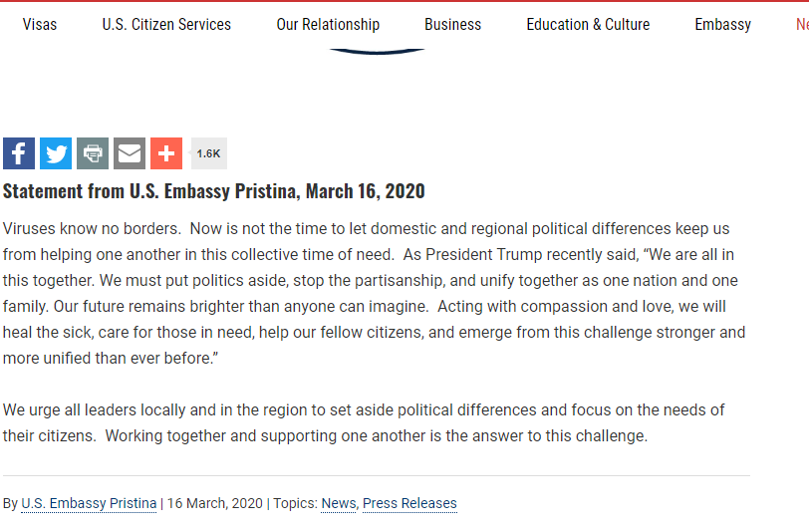Open the Embassy menu
The height and width of the screenshot is (532, 809).
722,24
